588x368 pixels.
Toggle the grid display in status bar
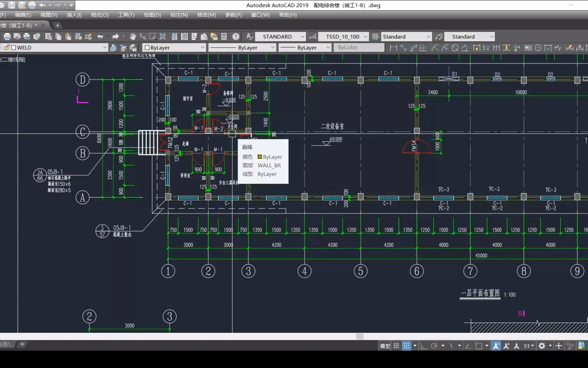[x=396, y=346]
